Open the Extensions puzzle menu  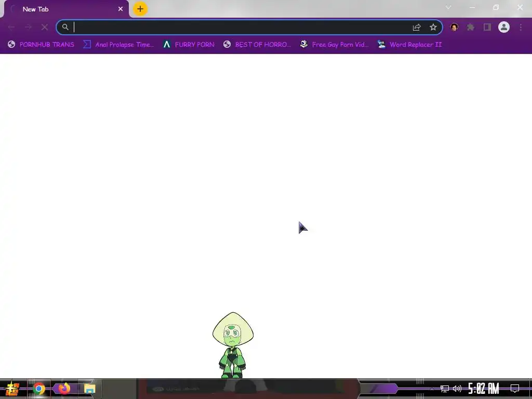click(471, 27)
